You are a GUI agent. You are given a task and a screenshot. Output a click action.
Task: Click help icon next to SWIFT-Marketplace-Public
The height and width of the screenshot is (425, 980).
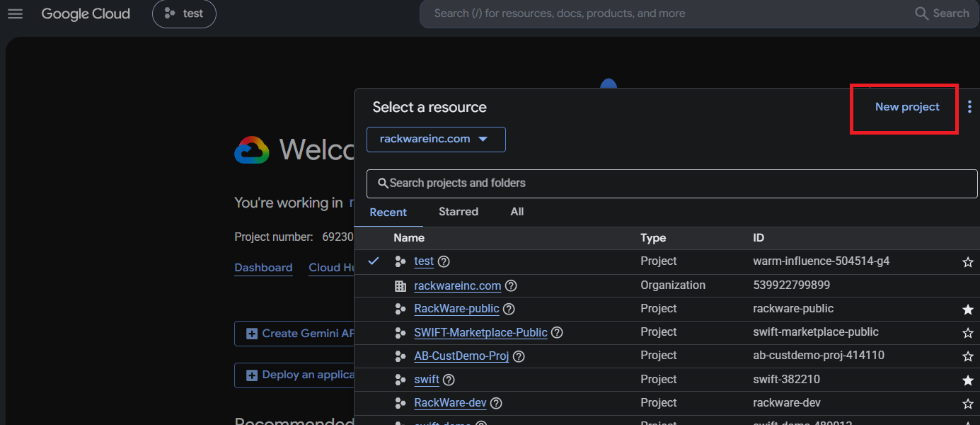coord(557,332)
